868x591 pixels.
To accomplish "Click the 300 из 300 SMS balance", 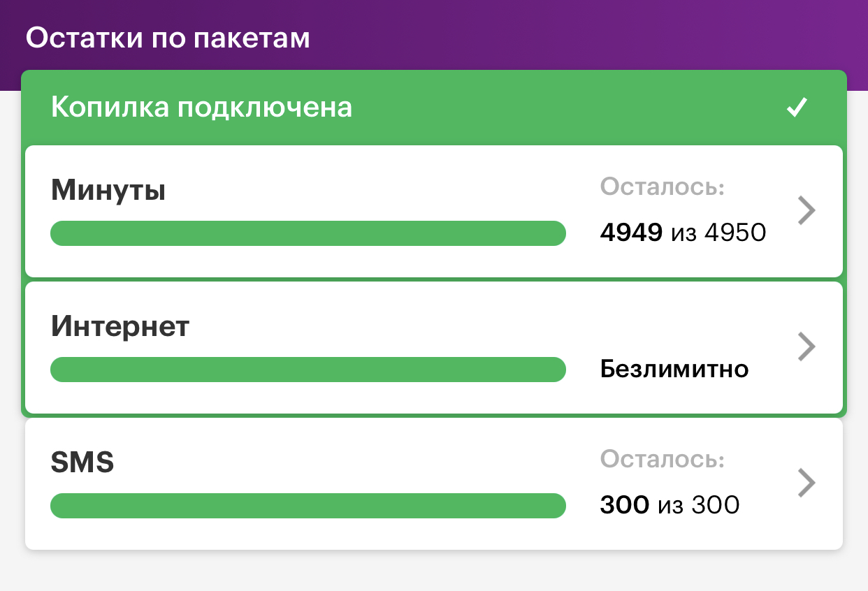I will click(670, 505).
